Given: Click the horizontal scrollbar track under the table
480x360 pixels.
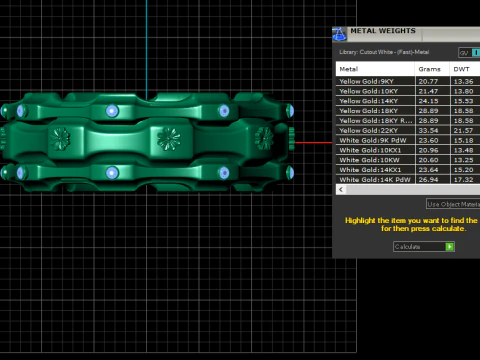Looking at the screenshot, I should click(x=413, y=190).
